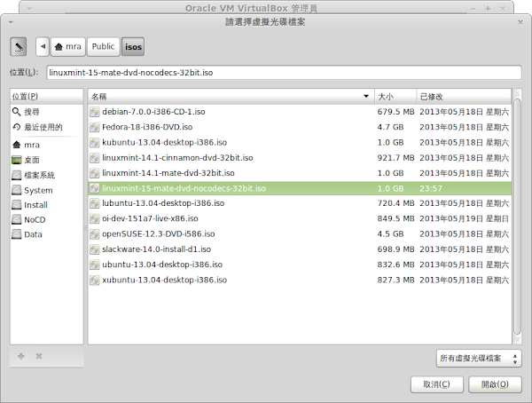Screen dimensions: 532x403
Task: Click the 921.7 MB size cell
Action: point(395,158)
